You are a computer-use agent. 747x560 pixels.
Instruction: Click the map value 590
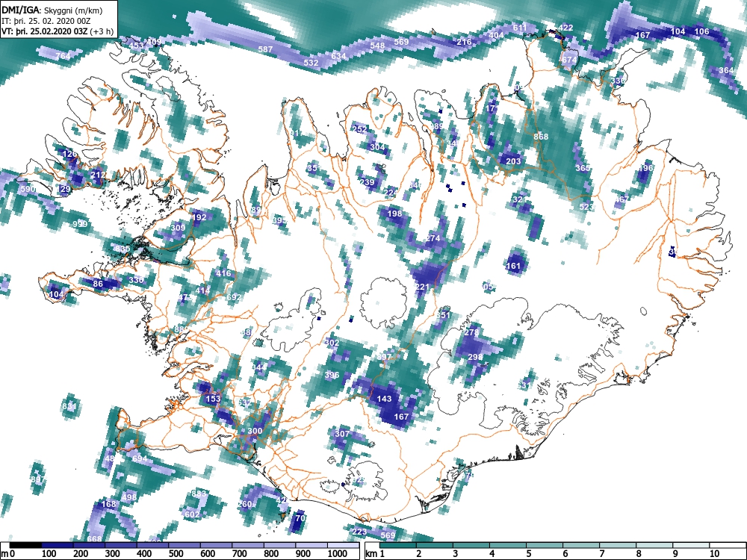click(28, 189)
